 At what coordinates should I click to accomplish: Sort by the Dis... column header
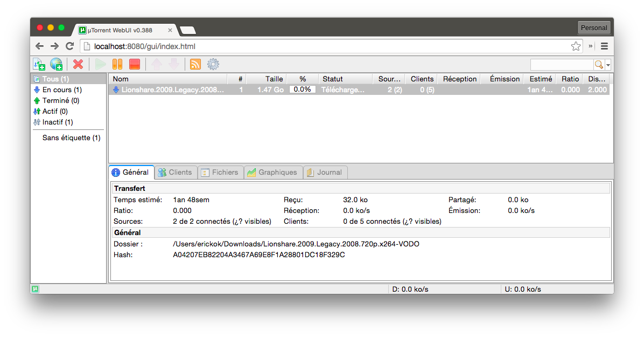point(596,79)
